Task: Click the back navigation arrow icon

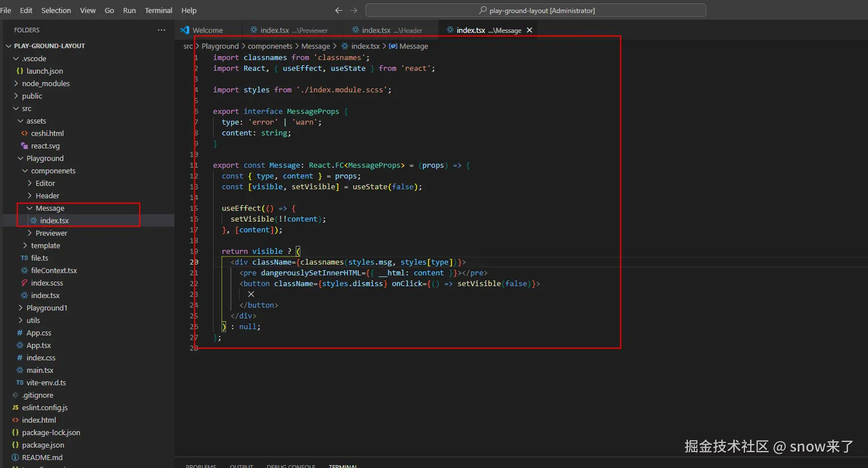Action: pos(338,10)
